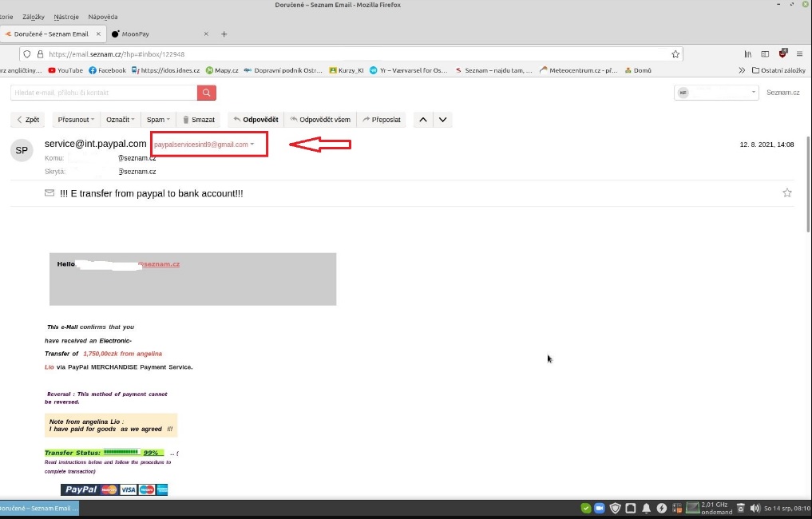Image resolution: width=812 pixels, height=519 pixels.
Task: Click the URL address bar
Action: 352,53
